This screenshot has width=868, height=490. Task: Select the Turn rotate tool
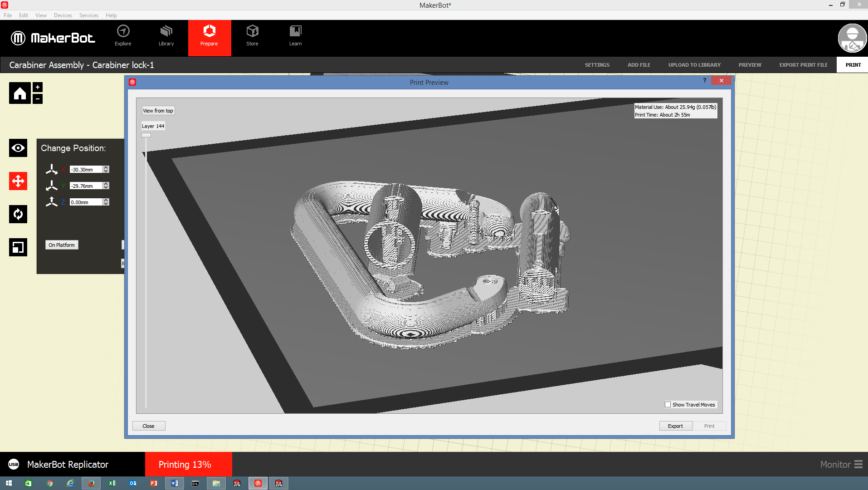pos(18,214)
